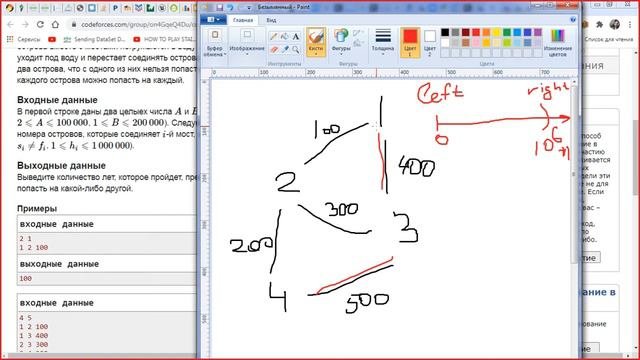Switch to the Главная ribbon tab
The height and width of the screenshot is (360, 640).
point(243,20)
